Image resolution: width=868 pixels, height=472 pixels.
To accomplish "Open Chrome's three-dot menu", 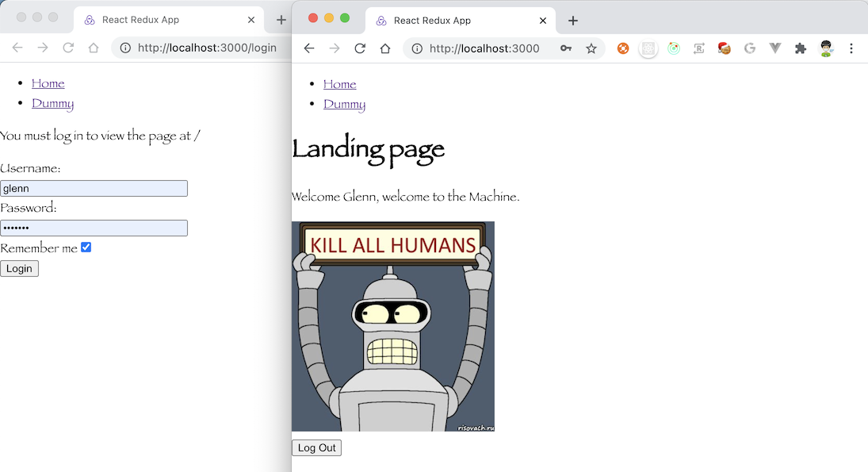I will click(851, 48).
